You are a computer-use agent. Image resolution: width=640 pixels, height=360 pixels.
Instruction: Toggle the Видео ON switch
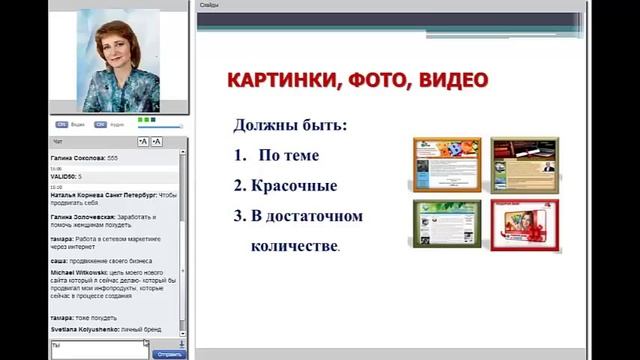[62, 124]
